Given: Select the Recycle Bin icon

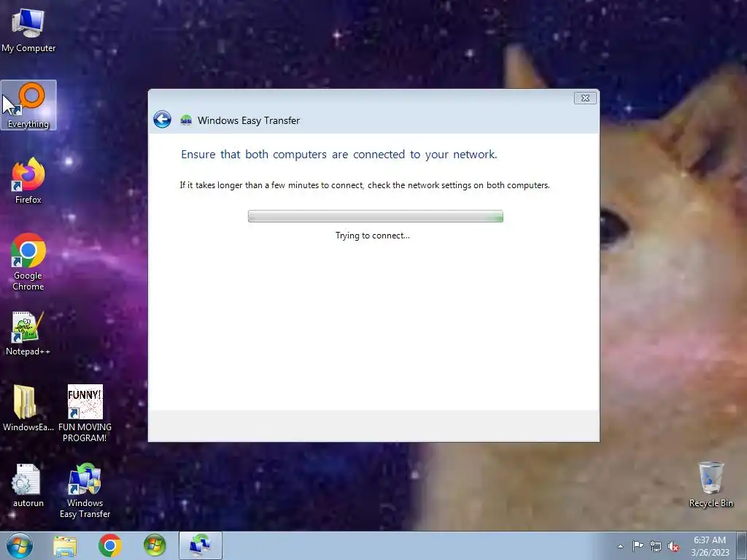Looking at the screenshot, I should 711,484.
